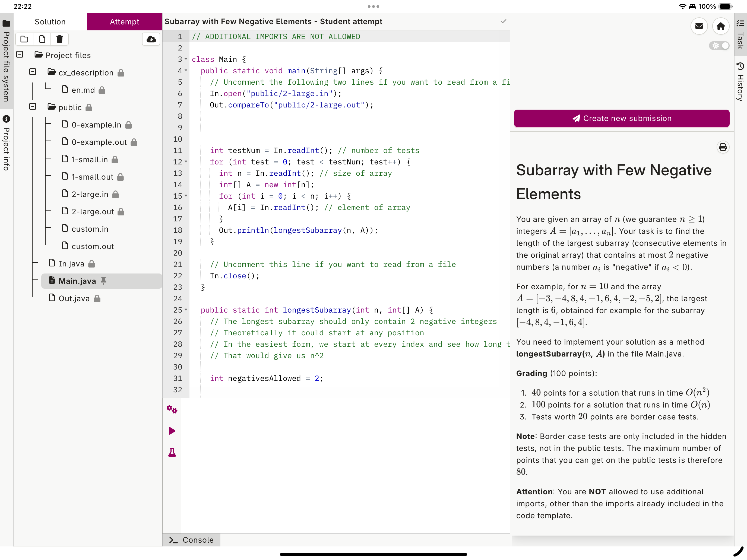Go to home icon button
The width and height of the screenshot is (747, 560).
(721, 26)
